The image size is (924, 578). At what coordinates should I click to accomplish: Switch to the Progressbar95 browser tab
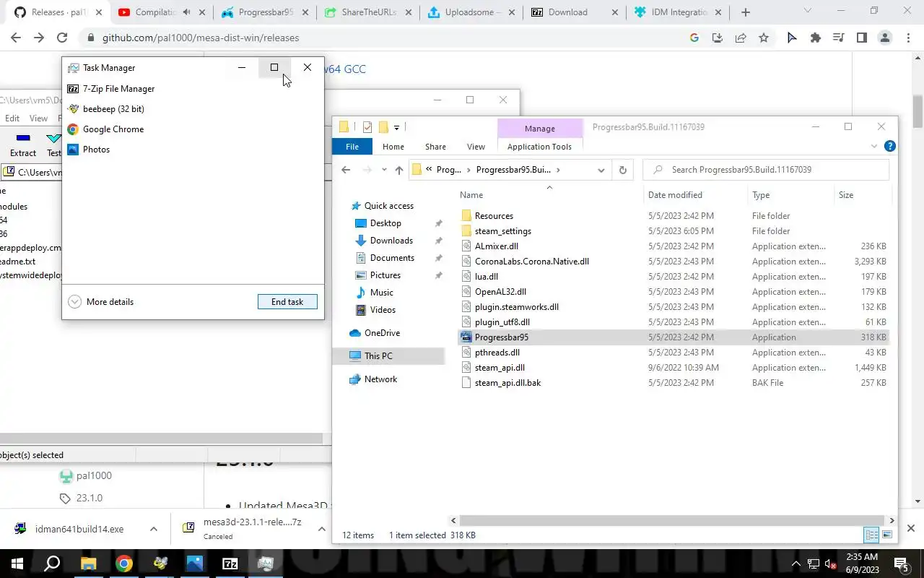[x=265, y=12]
